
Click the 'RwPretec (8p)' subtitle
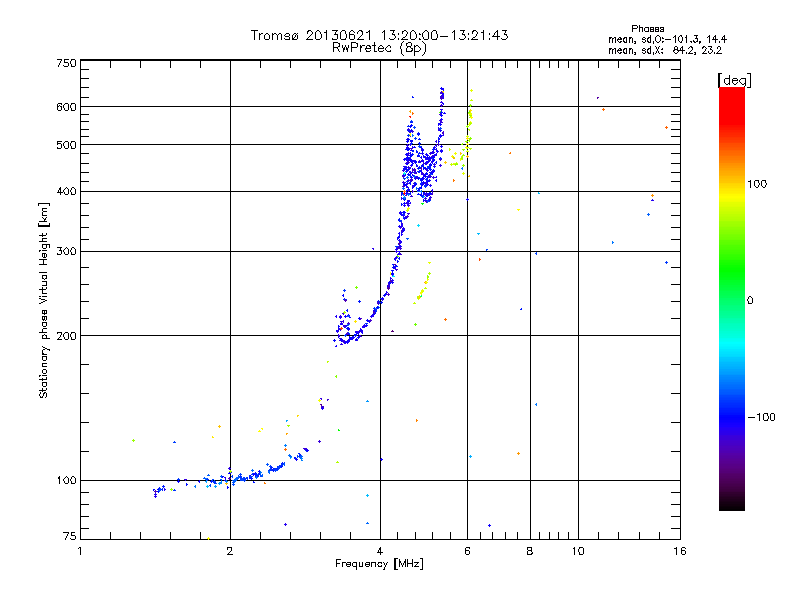(379, 48)
